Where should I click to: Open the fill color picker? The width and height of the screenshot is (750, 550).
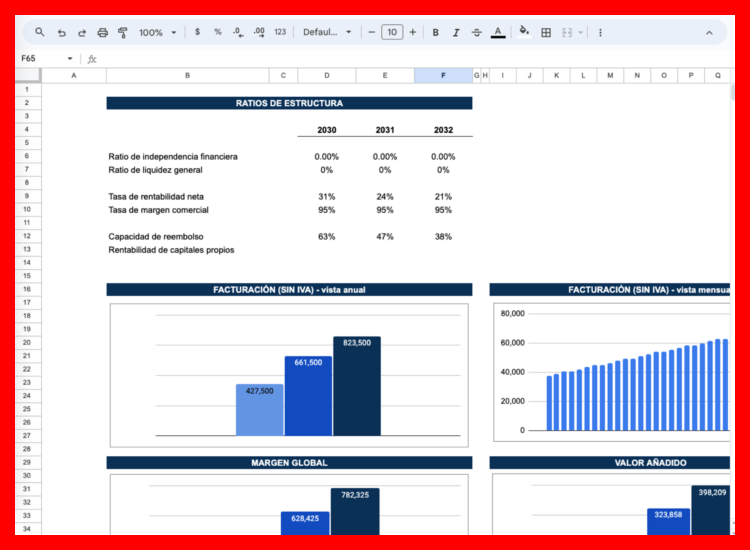[524, 32]
